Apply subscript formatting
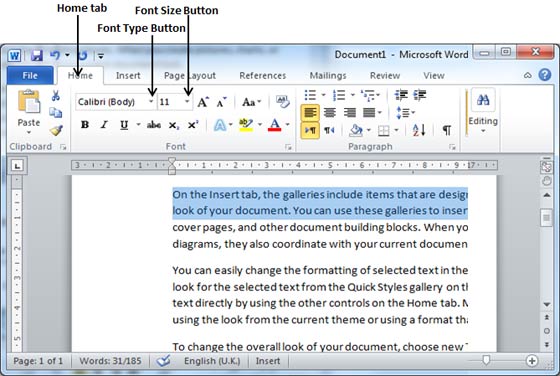 point(174,125)
